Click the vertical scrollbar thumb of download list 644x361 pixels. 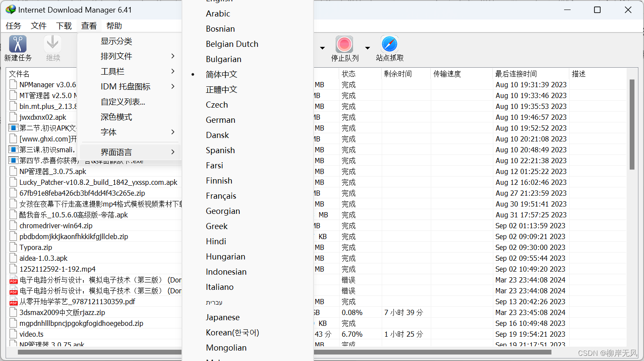coord(632,124)
